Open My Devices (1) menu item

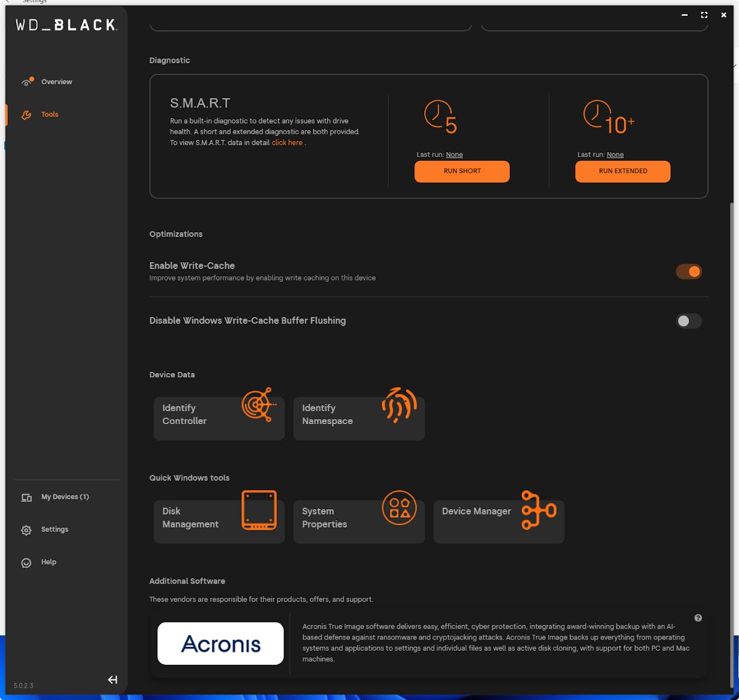pos(65,497)
